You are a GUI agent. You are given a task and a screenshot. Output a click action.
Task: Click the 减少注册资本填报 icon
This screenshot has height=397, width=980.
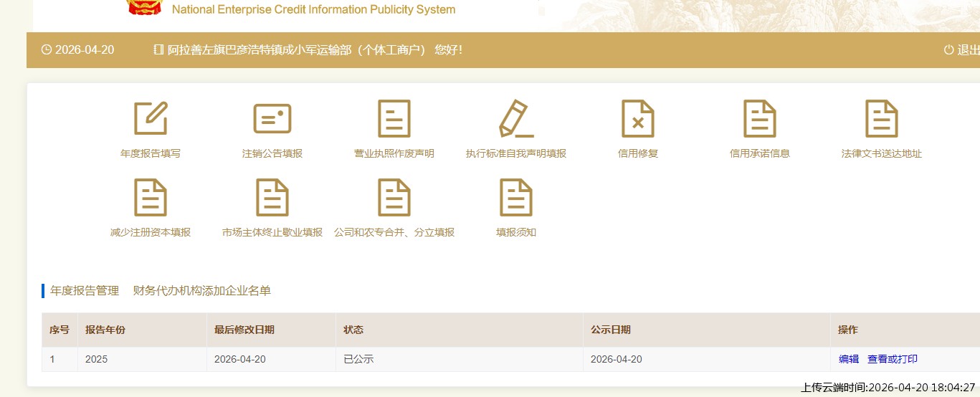point(151,197)
